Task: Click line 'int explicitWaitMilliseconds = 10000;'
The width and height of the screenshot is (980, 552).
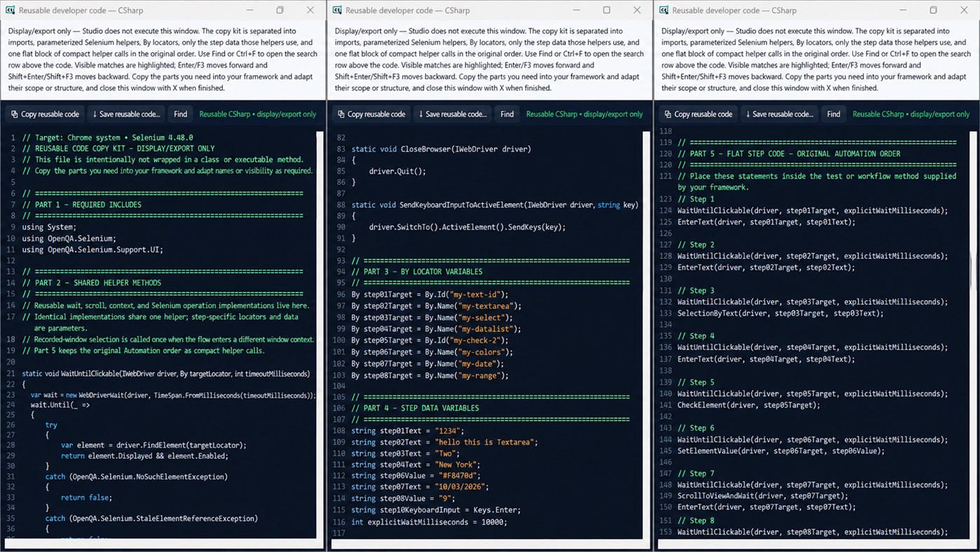Action: [428, 522]
